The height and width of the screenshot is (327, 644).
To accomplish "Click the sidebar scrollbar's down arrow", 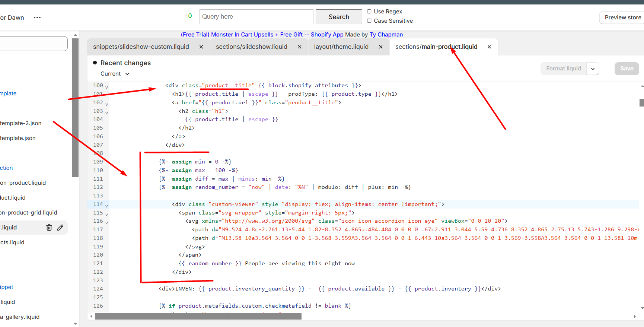I will click(76, 324).
